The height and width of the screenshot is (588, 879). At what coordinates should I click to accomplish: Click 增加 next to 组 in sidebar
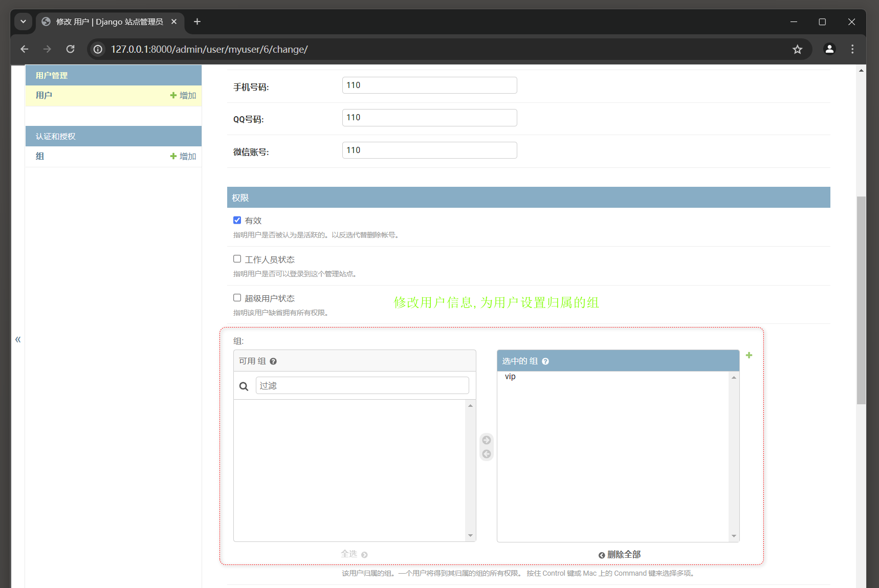183,156
